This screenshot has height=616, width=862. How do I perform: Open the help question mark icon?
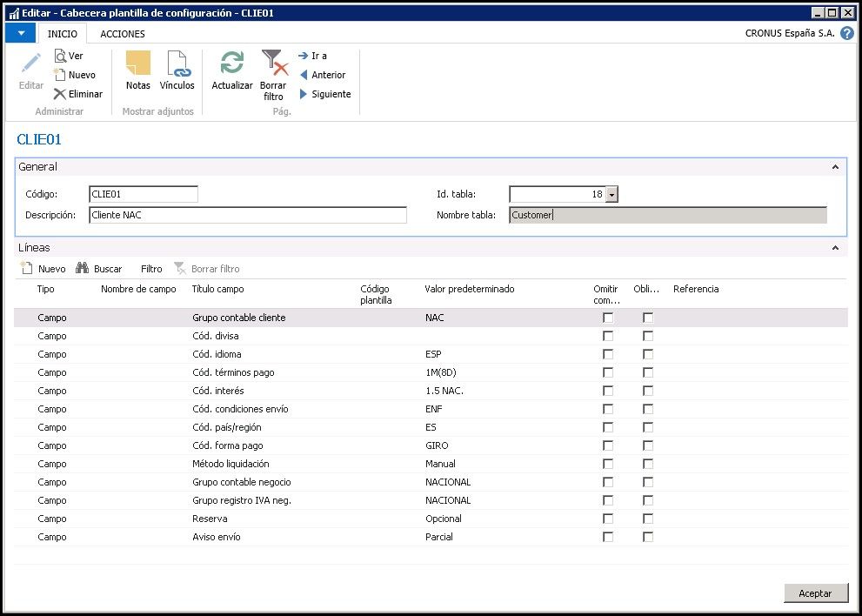846,33
